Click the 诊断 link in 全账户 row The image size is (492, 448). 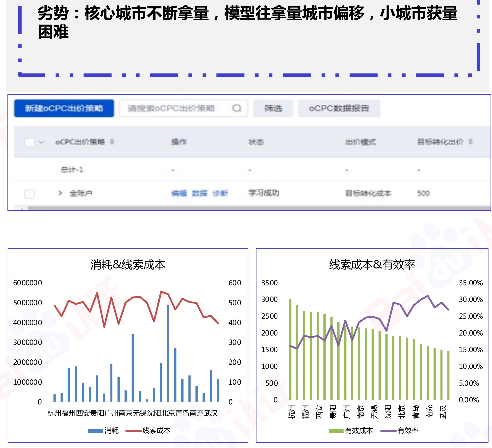220,193
